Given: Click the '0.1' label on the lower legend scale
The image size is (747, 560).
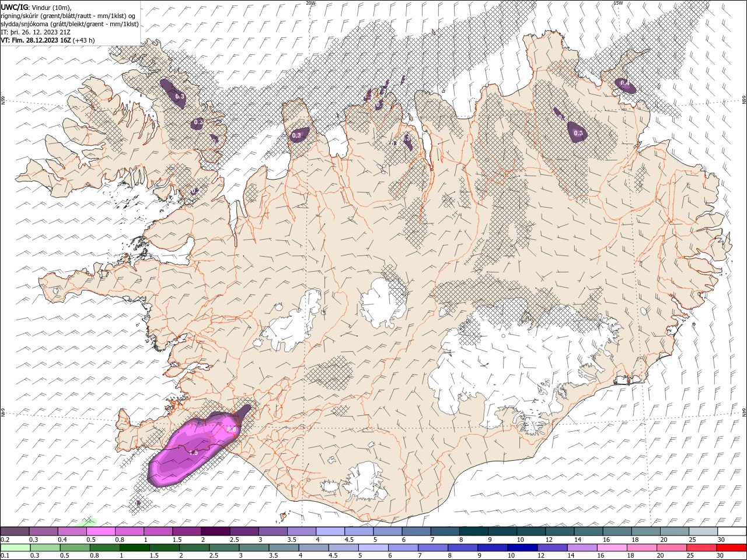Looking at the screenshot, I should point(5,556).
